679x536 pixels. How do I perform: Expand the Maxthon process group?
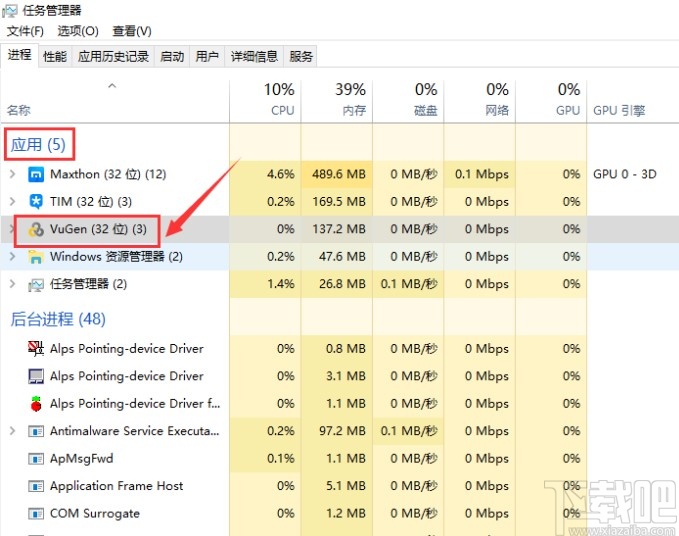pyautogui.click(x=12, y=174)
